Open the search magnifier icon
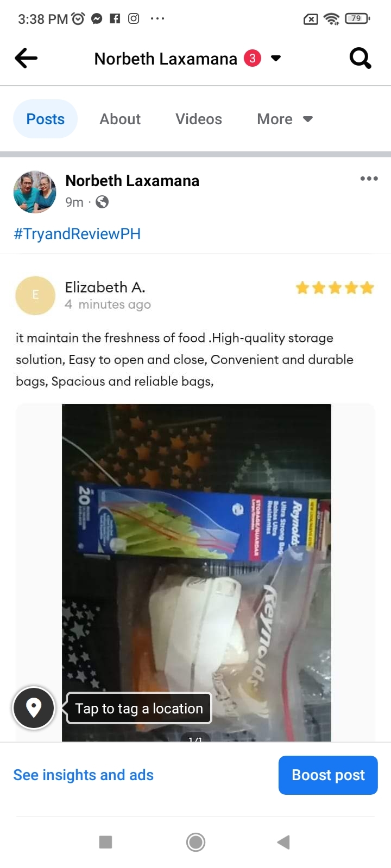This screenshot has height=868, width=391. (360, 58)
